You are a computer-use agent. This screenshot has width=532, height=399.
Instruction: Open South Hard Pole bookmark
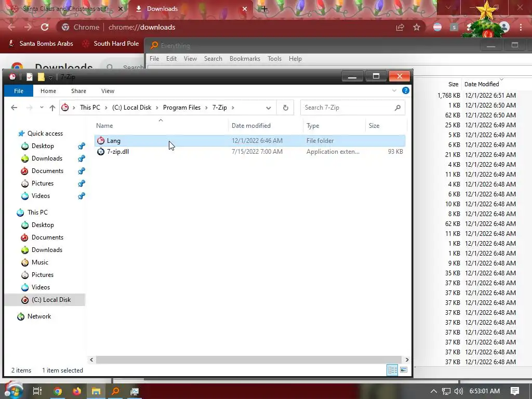tap(111, 44)
